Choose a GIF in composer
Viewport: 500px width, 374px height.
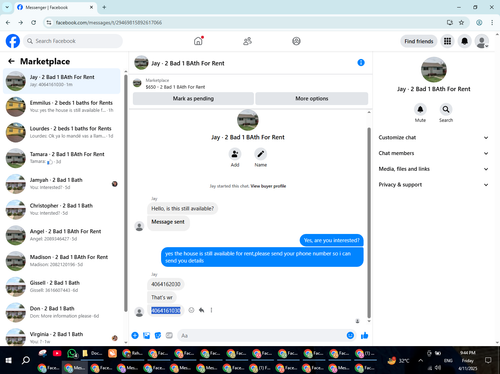169,335
